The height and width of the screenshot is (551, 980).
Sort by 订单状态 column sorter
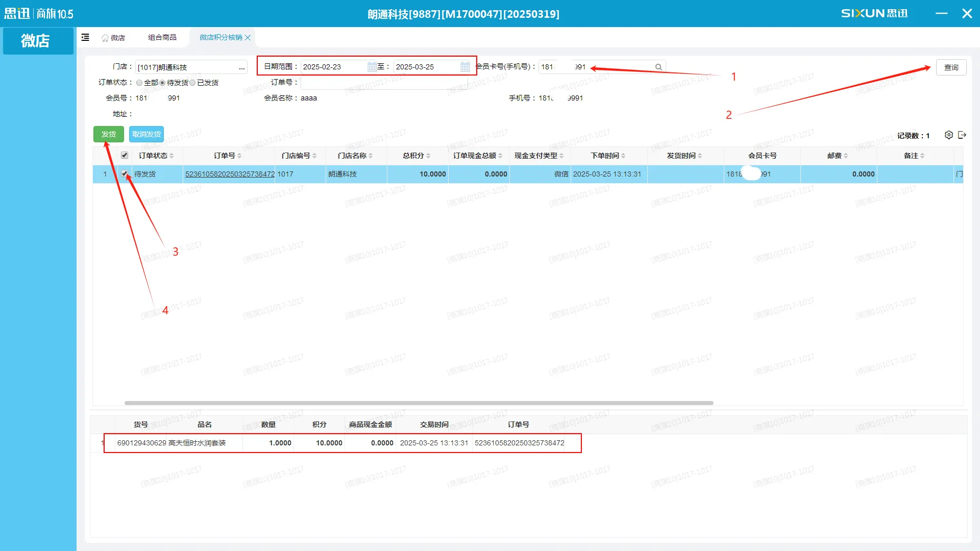[171, 156]
